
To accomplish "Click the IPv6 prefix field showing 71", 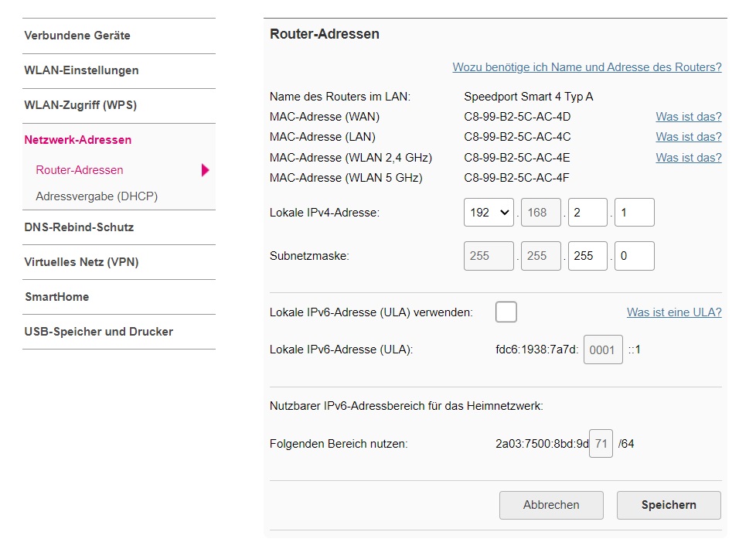I will [x=601, y=444].
